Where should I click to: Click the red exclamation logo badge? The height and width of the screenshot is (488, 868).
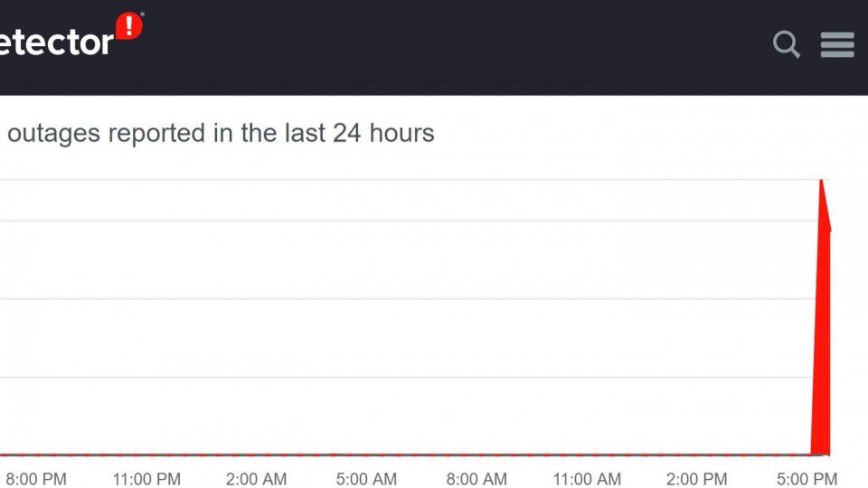[x=129, y=26]
